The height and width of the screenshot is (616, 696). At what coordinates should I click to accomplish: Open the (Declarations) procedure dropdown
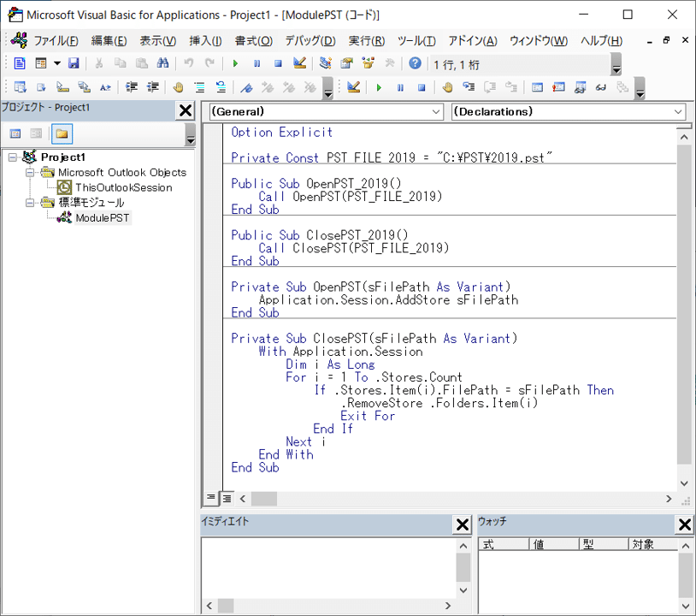(678, 111)
